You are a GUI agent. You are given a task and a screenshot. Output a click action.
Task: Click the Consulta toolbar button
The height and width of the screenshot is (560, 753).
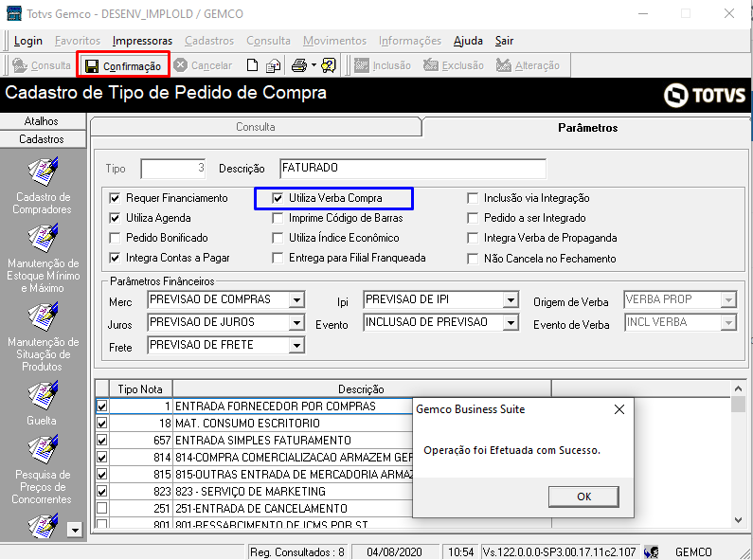click(x=42, y=65)
